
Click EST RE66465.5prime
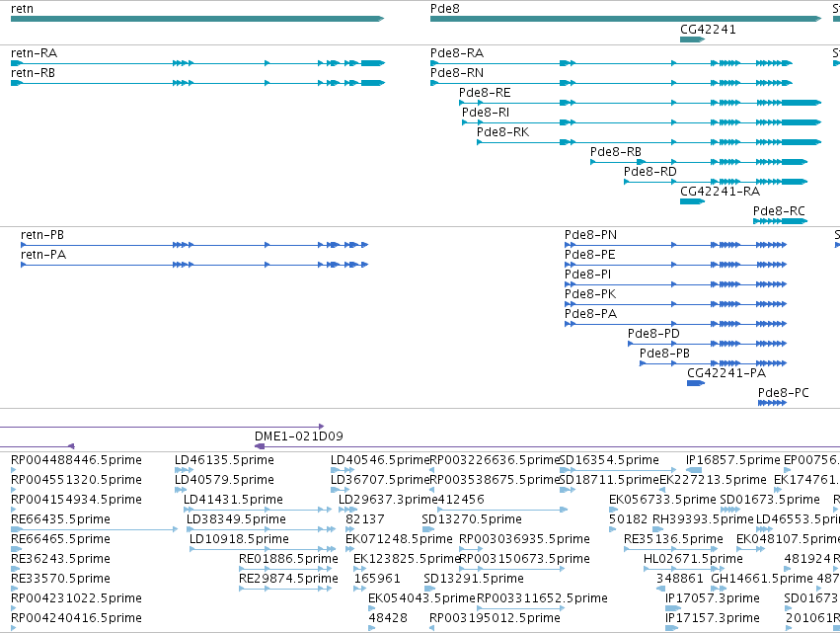[x=60, y=539]
